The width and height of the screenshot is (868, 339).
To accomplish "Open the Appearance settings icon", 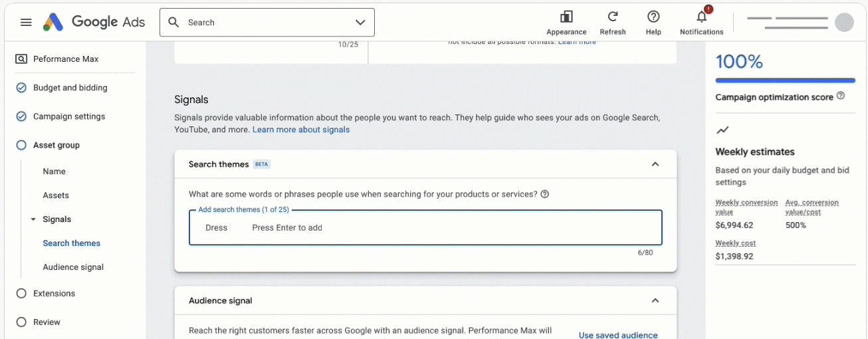I will click(566, 17).
